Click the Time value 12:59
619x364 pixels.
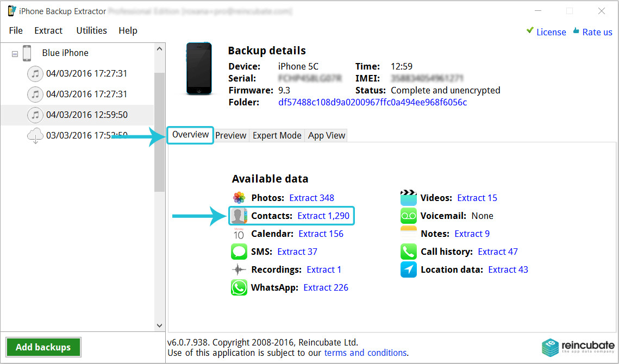402,66
